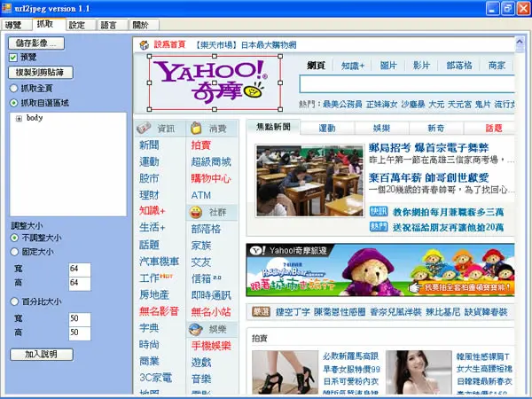The image size is (532, 399).
Task: Click the 複製到剪貼簿 button
Action: 41,73
